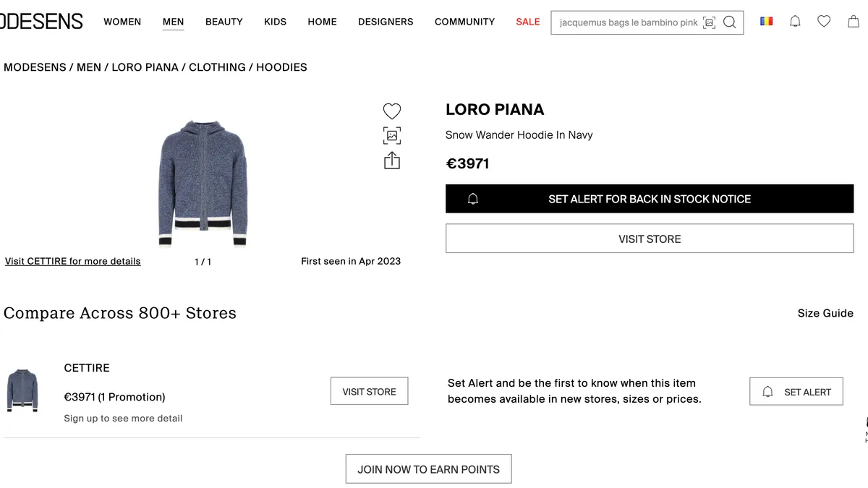This screenshot has height=488, width=868.
Task: Click the search input field
Action: pyautogui.click(x=626, y=22)
